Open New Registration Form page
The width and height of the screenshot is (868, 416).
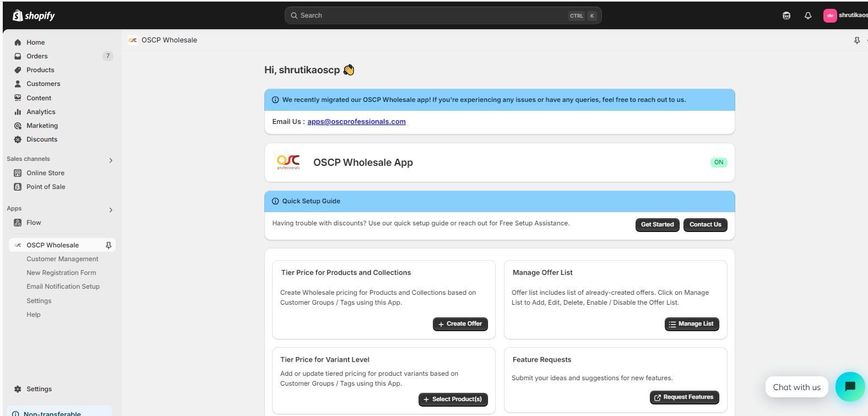tap(61, 273)
